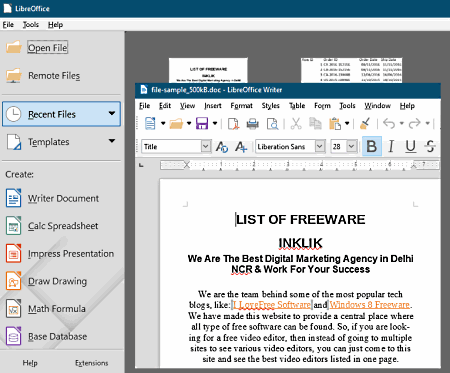
Task: Click the Print icon
Action: coord(253,124)
